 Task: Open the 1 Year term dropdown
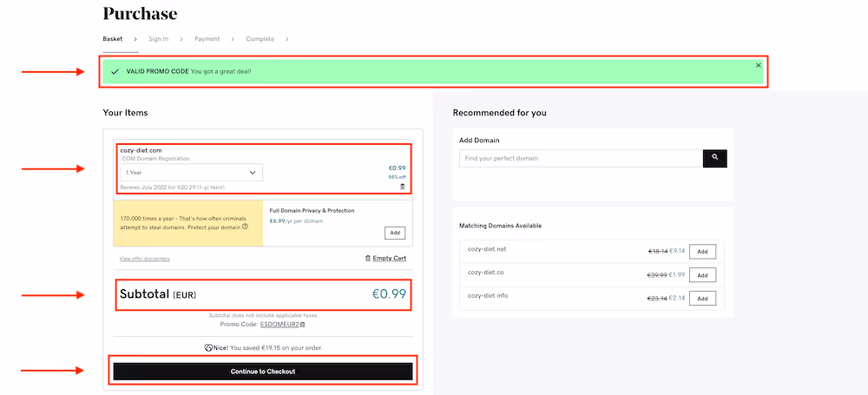pos(191,173)
